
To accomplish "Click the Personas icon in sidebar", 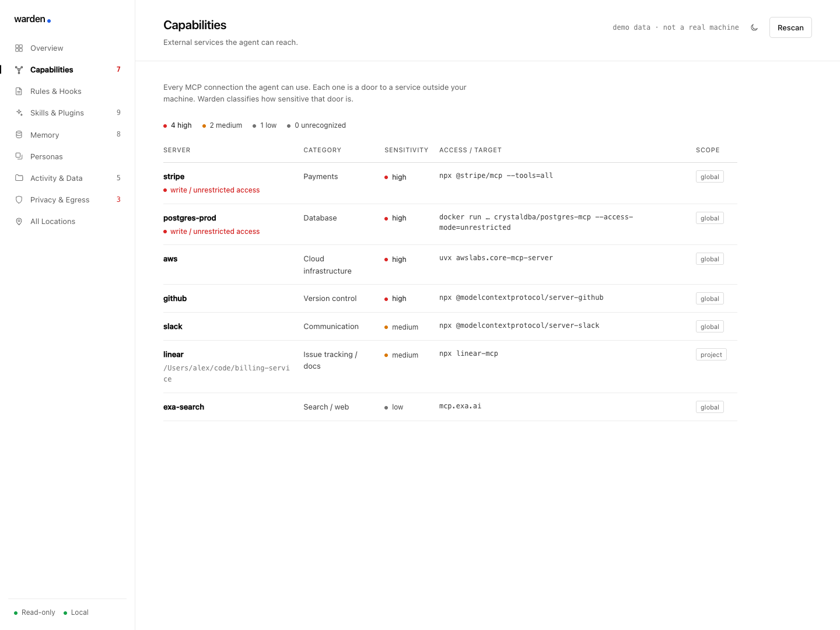I will tap(19, 156).
